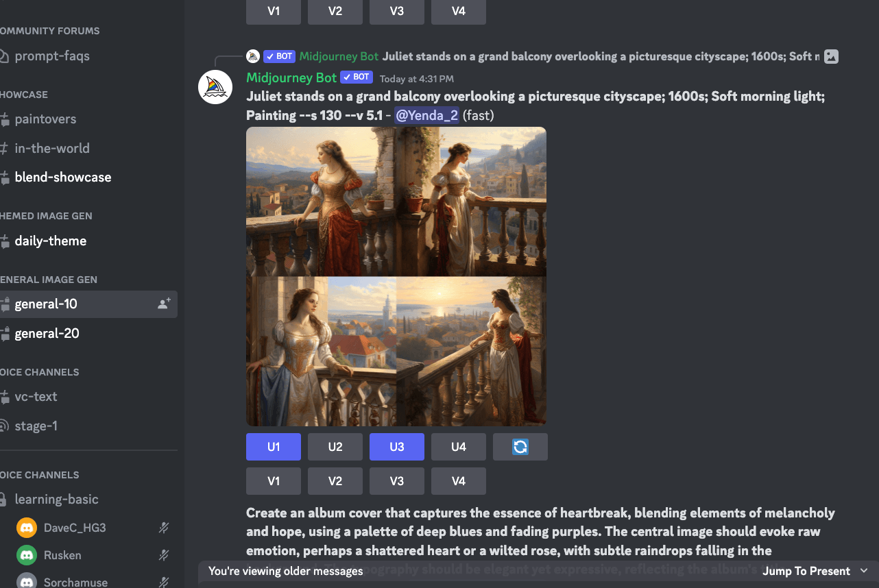Click the muted mic icon beside Rusken
Viewport: 879px width, 588px height.
(x=164, y=555)
